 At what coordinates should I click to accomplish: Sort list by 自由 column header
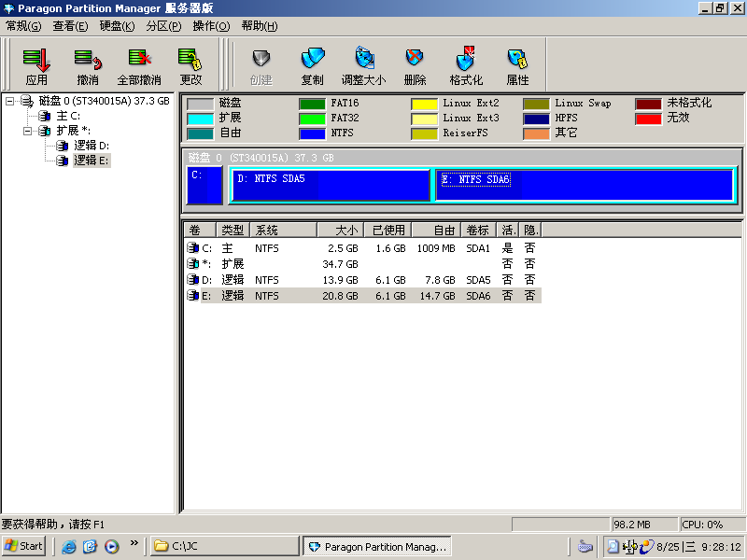[436, 231]
